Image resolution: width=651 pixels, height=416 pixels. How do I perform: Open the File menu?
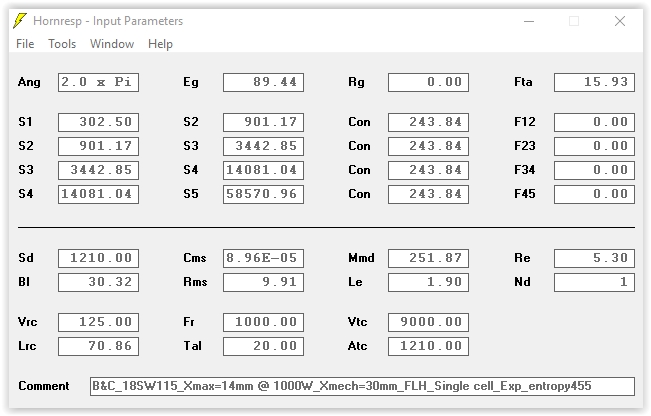(x=25, y=44)
